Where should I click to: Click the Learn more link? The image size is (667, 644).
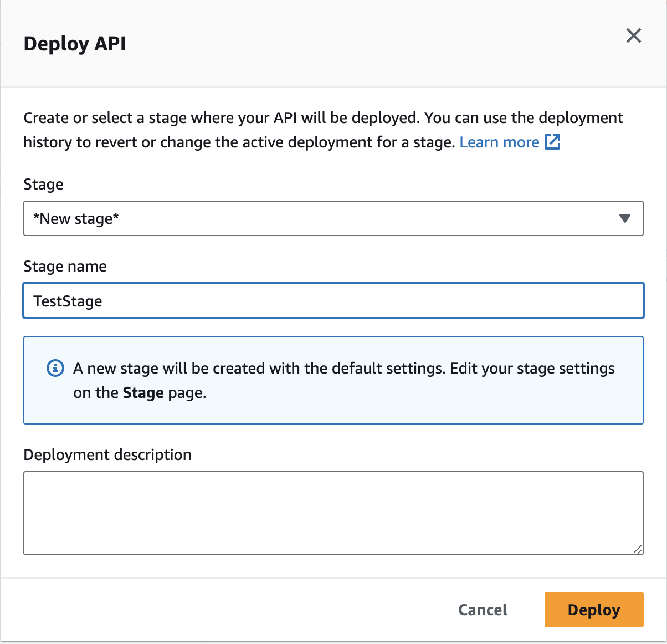pyautogui.click(x=499, y=142)
